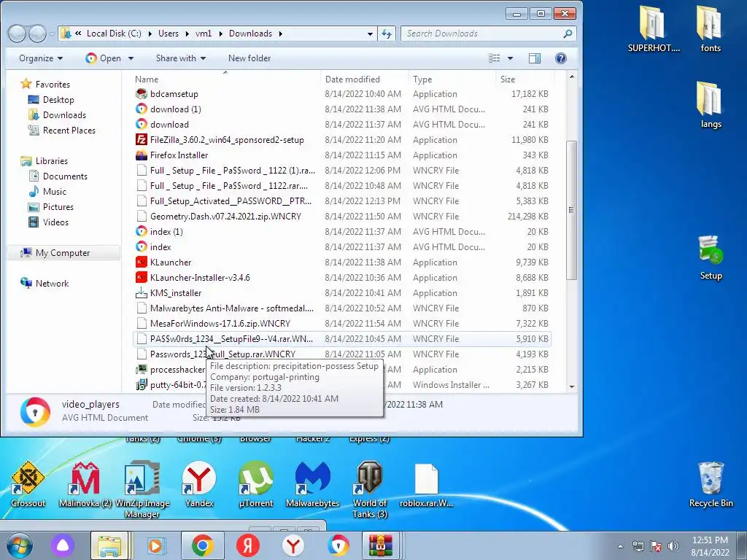Go to Local Disk (C:) breadcrumb
The height and width of the screenshot is (560, 747).
pos(114,34)
